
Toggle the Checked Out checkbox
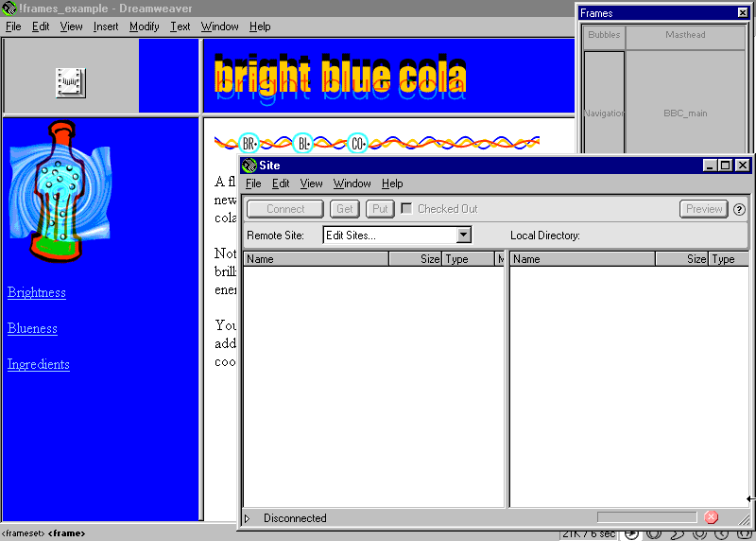(406, 208)
